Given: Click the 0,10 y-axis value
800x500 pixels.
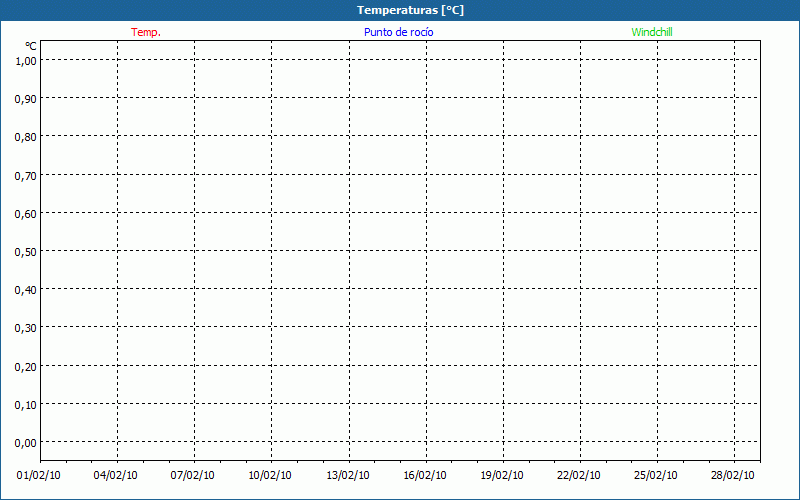Looking at the screenshot, I should click(x=26, y=405).
